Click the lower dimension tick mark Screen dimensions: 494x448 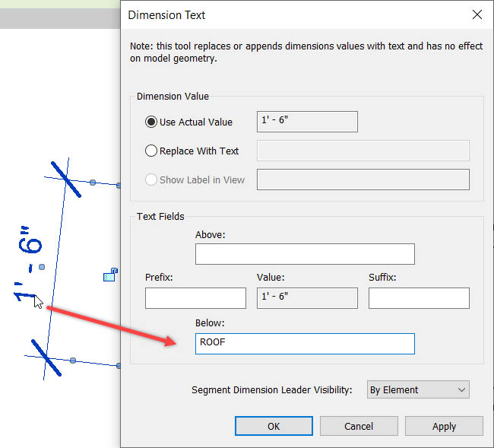(x=46, y=357)
